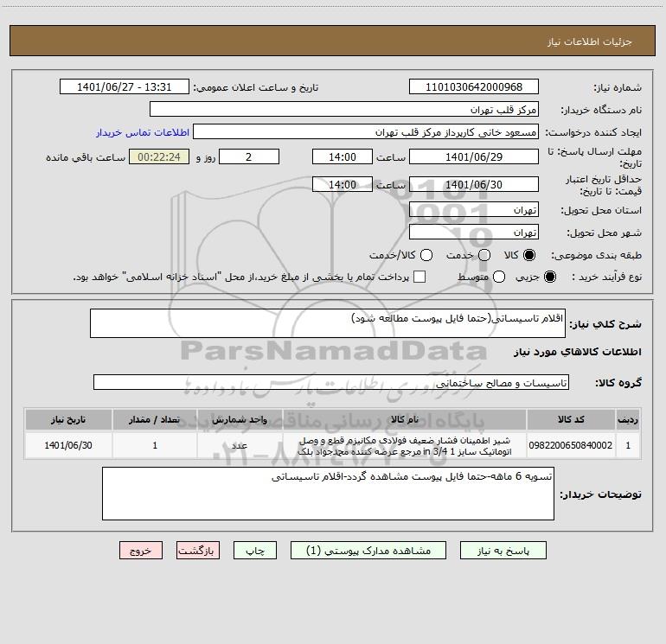Click the price validity date 1401/06/30

(474, 184)
